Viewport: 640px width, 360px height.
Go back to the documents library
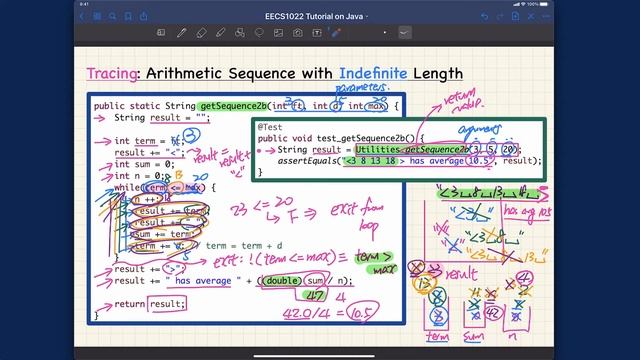[82, 16]
